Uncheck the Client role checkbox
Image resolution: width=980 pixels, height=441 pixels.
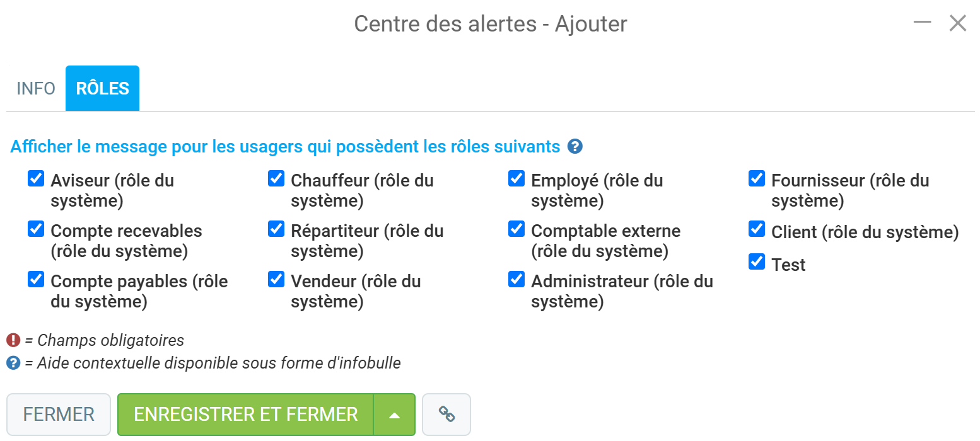pyautogui.click(x=757, y=229)
